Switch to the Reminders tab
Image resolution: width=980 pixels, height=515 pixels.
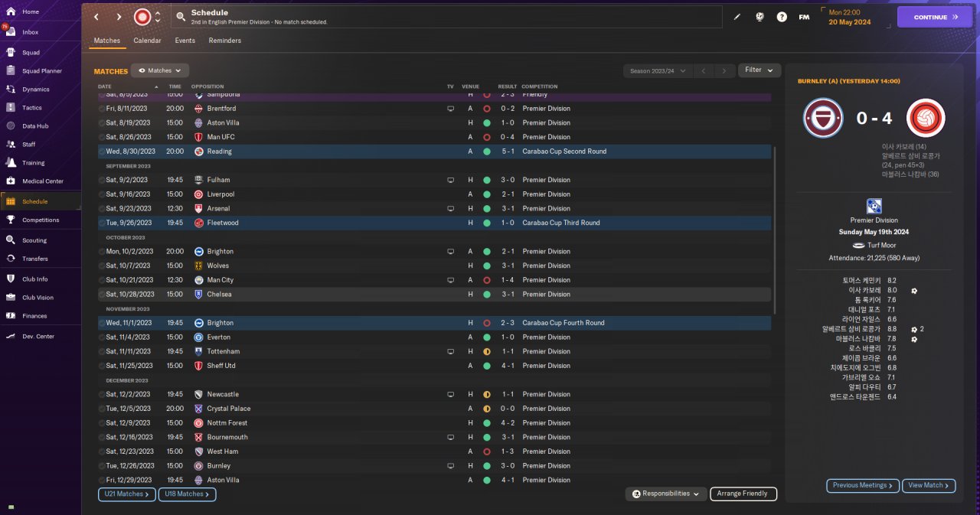point(225,41)
